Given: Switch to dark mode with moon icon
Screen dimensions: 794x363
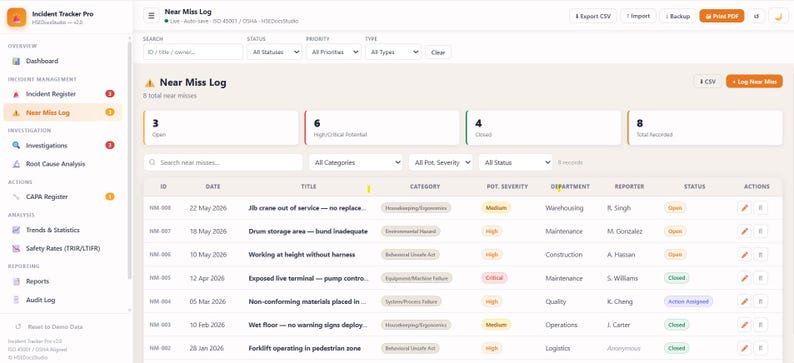Looking at the screenshot, I should pos(779,16).
